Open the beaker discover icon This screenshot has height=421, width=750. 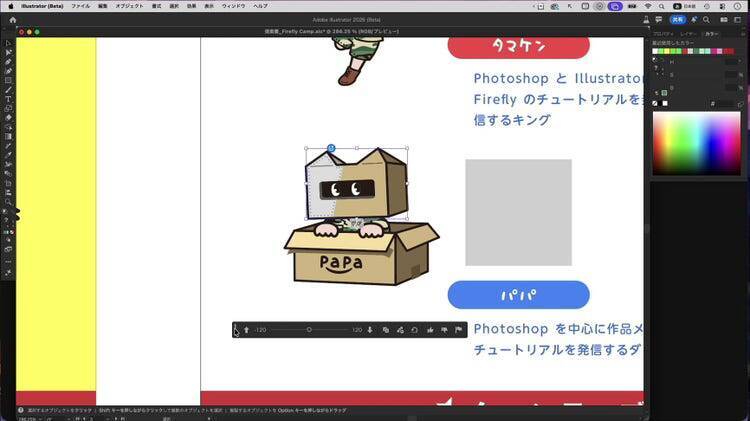click(x=646, y=20)
